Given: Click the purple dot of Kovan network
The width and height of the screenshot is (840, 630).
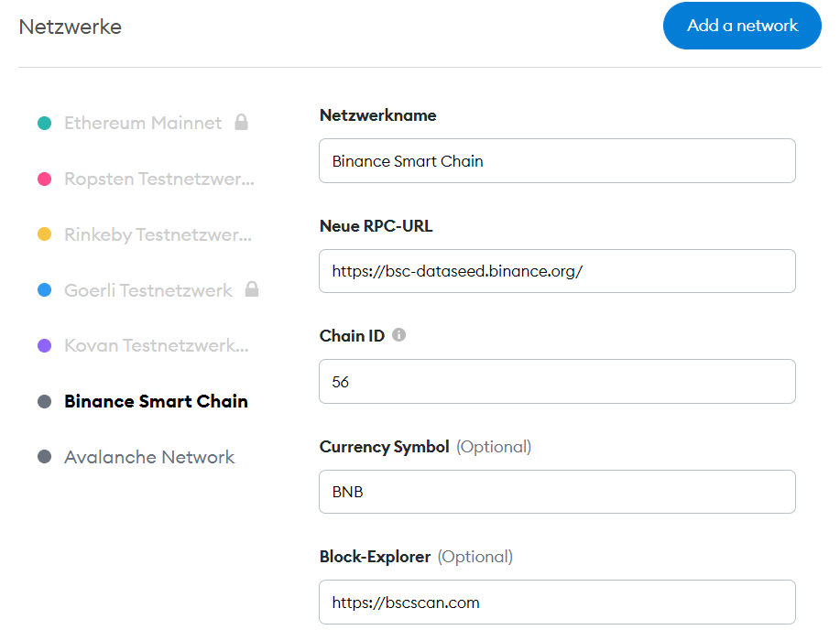Looking at the screenshot, I should tap(45, 345).
